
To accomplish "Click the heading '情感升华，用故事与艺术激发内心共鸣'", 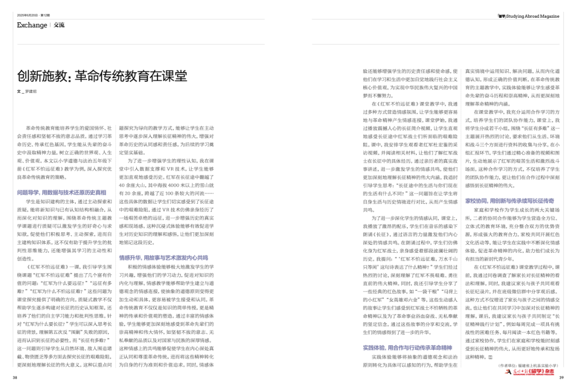I will [x=164, y=258].
